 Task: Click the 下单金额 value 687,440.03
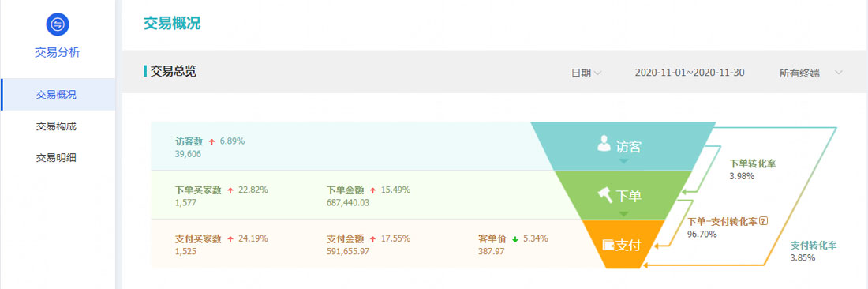(x=348, y=203)
